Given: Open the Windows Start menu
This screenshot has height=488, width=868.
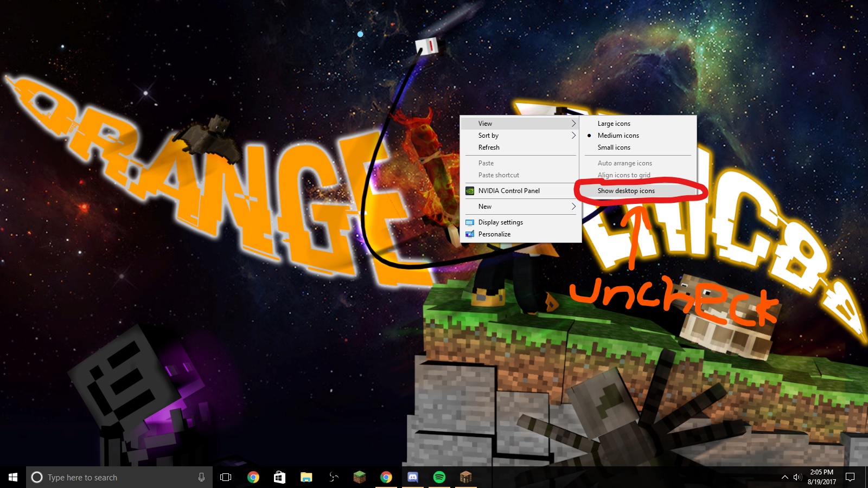Looking at the screenshot, I should click(x=13, y=477).
